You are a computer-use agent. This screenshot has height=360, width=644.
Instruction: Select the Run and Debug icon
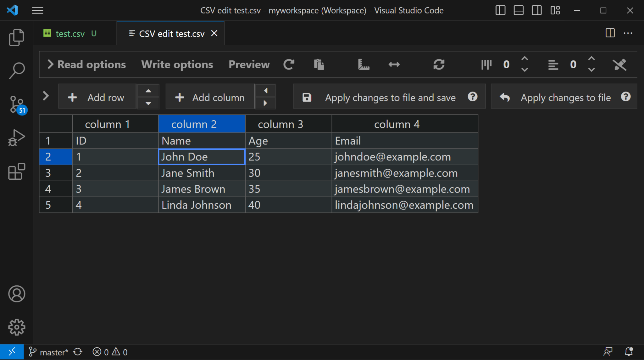(17, 137)
